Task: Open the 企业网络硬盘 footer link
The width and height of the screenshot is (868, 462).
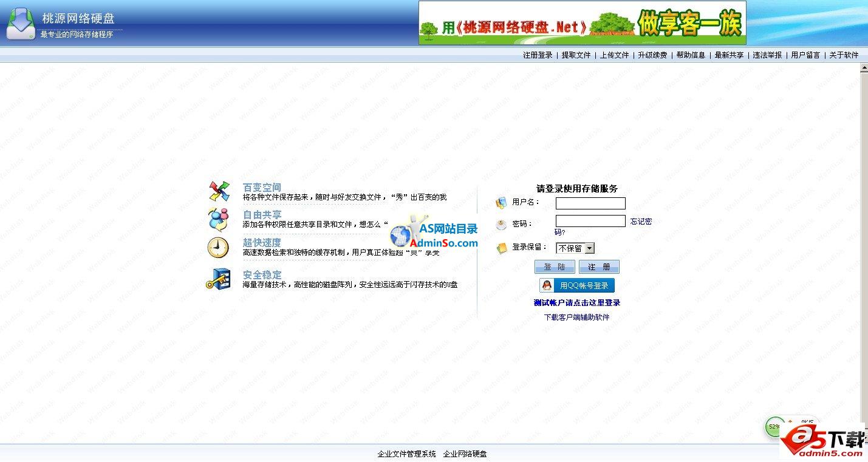Action: (x=465, y=454)
